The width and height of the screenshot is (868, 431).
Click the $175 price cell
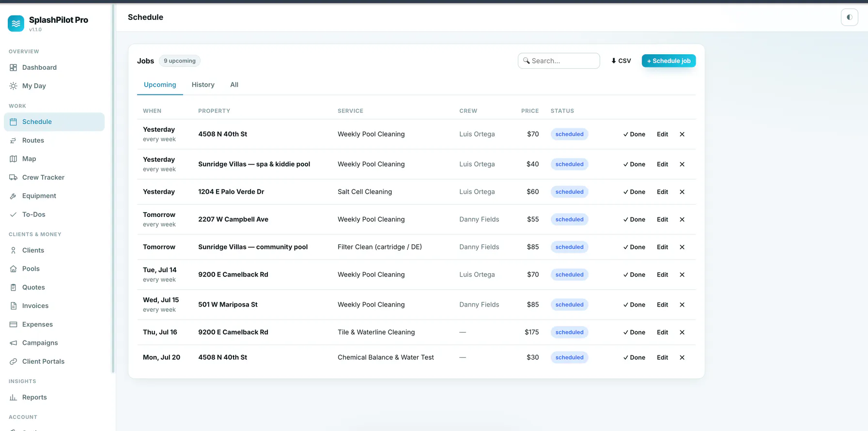531,332
